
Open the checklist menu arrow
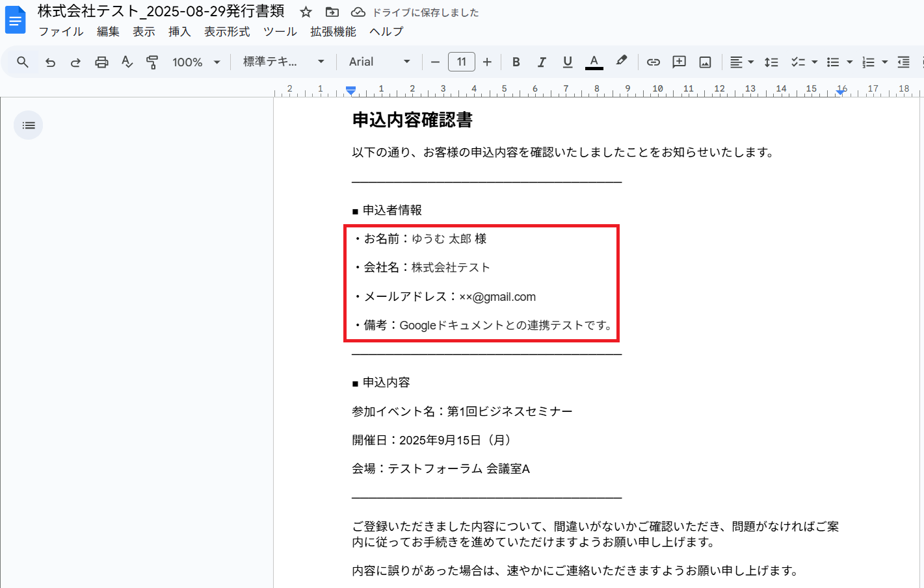point(815,62)
